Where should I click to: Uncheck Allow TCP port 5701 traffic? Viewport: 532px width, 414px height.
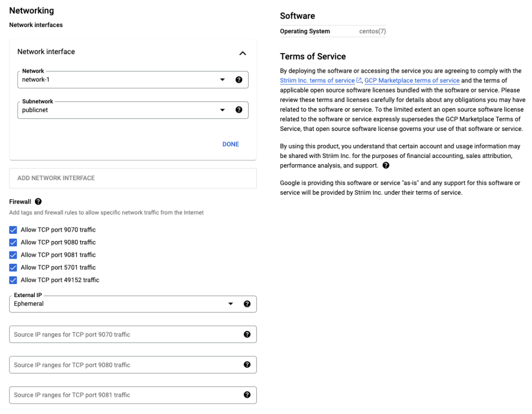click(13, 268)
